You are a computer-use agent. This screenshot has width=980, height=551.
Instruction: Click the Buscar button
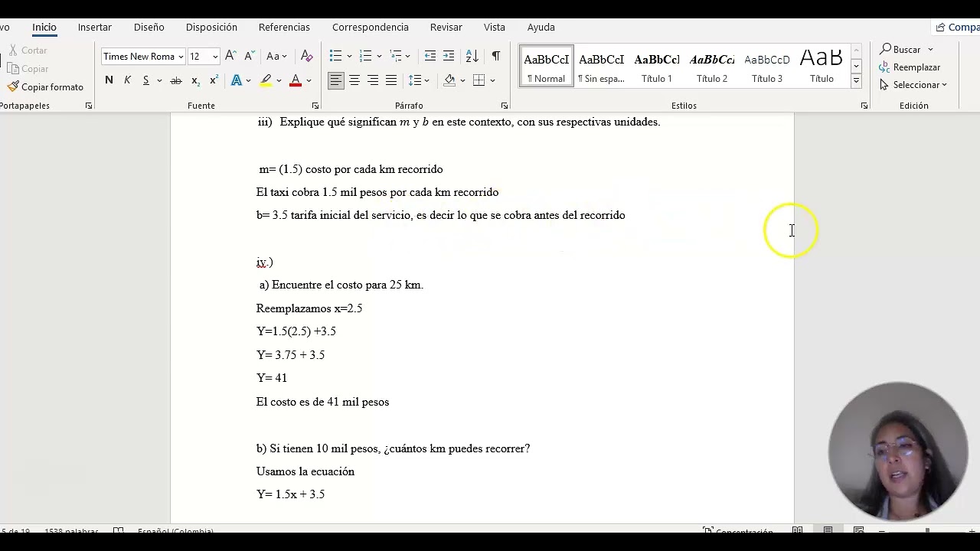[906, 50]
